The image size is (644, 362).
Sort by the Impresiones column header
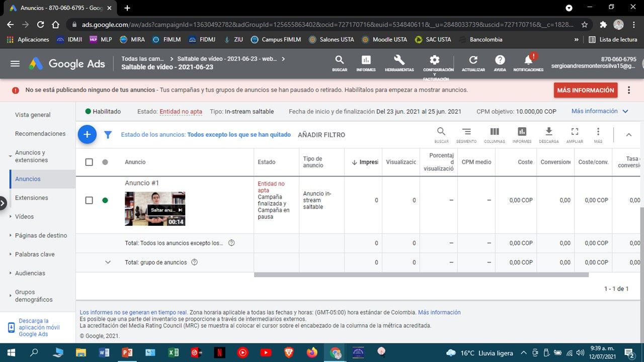tap(365, 162)
